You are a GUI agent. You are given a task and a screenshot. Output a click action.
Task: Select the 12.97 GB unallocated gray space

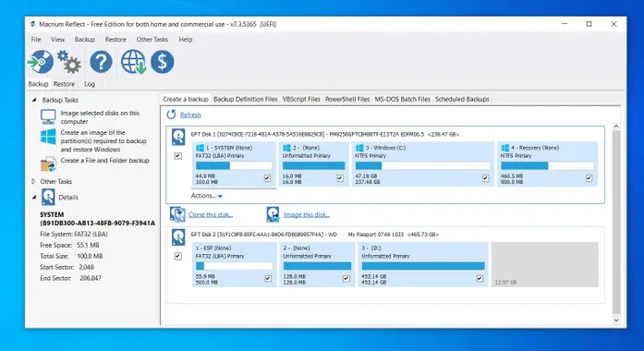[x=544, y=264]
